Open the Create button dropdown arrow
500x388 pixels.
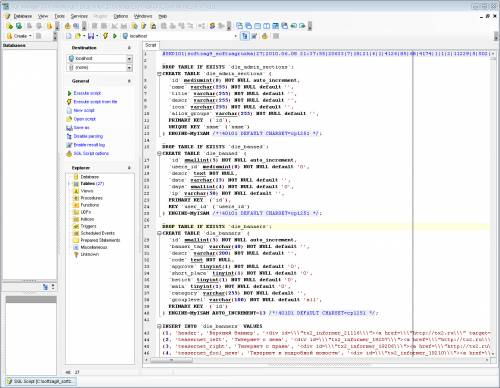click(30, 36)
